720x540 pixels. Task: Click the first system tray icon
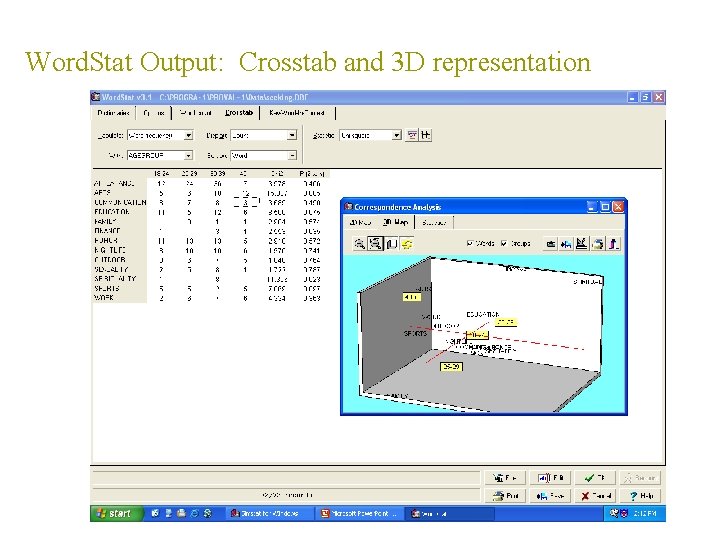pos(613,513)
